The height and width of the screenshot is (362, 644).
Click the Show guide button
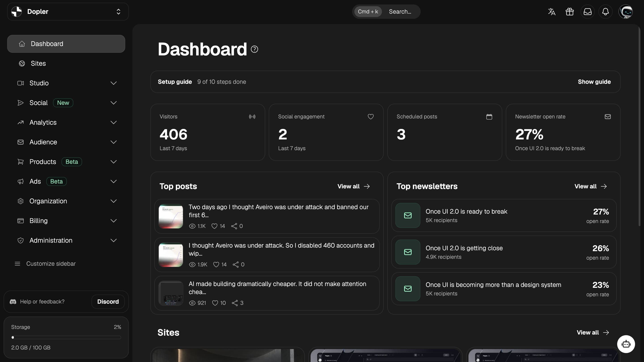[x=594, y=82]
